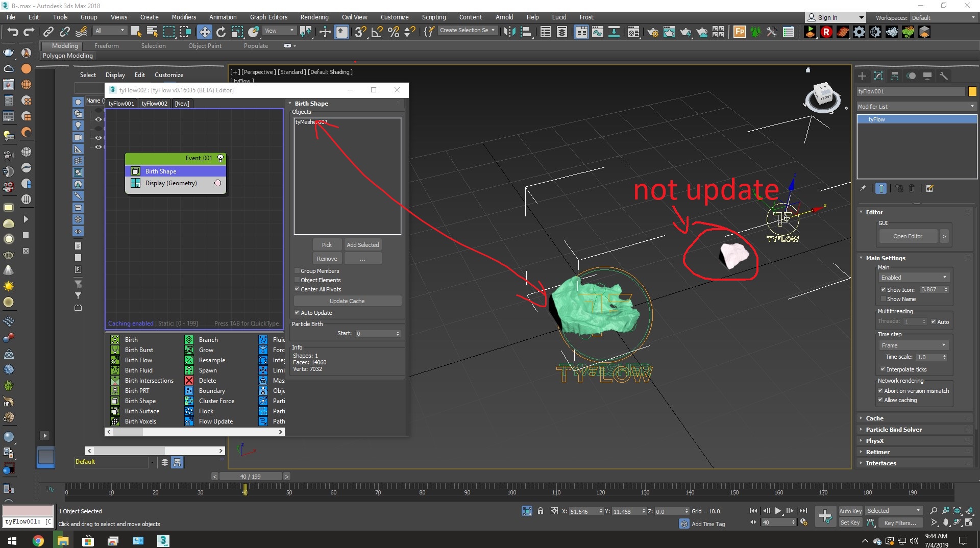Click the Zoom Extents Selected icon

[x=958, y=511]
